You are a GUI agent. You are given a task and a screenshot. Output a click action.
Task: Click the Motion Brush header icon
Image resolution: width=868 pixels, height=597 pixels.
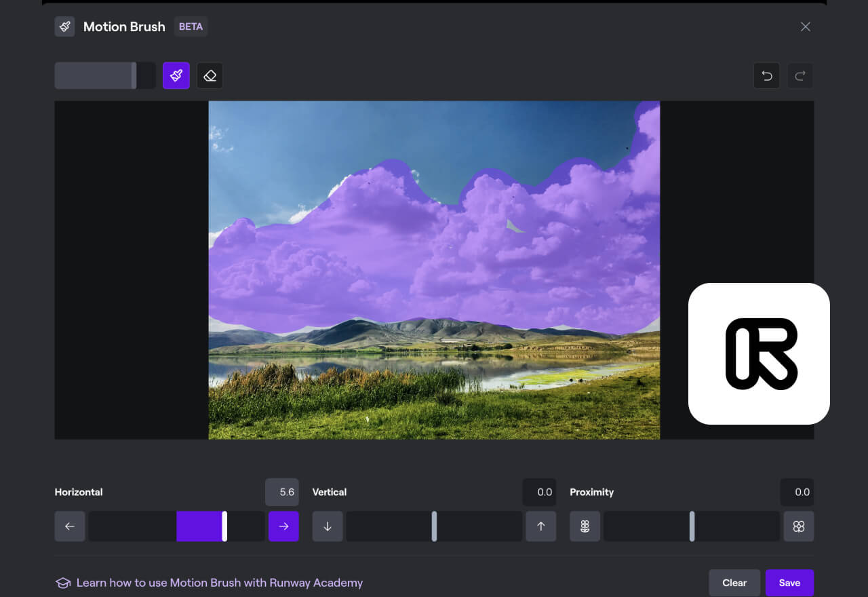point(65,26)
